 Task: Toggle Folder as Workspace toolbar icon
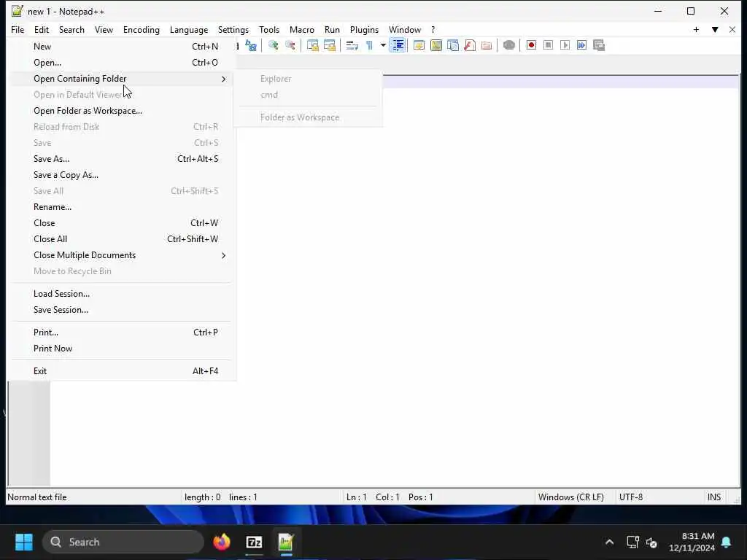click(487, 45)
